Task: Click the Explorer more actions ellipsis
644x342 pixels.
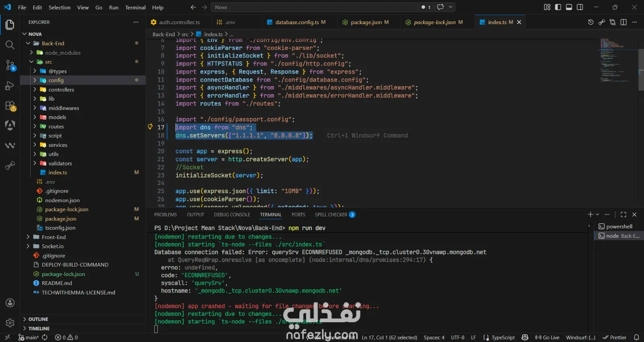Action: pyautogui.click(x=136, y=22)
